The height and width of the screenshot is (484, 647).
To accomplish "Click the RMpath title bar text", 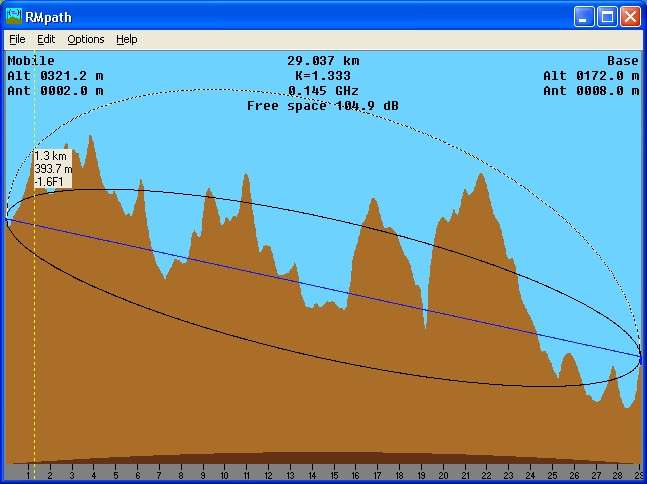I will (48, 17).
